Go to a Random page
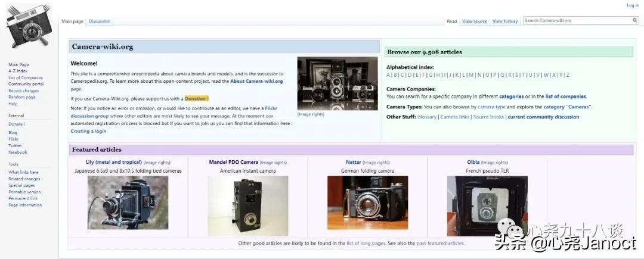644x259 pixels. 22,97
